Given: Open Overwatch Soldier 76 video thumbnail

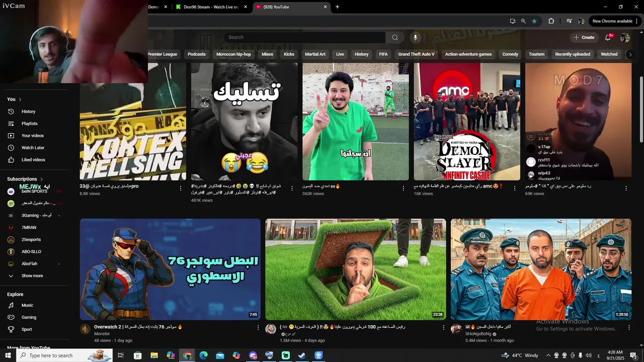Looking at the screenshot, I should coord(170,269).
